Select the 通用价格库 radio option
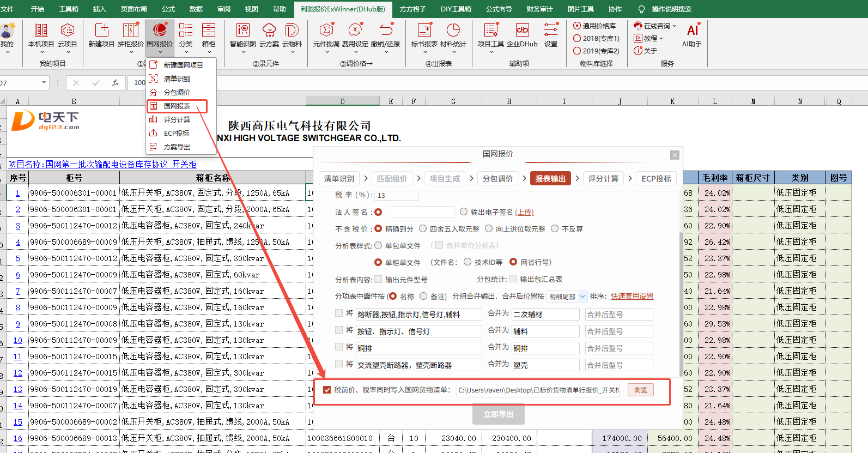Viewport: 868px width, 453px height. point(577,26)
